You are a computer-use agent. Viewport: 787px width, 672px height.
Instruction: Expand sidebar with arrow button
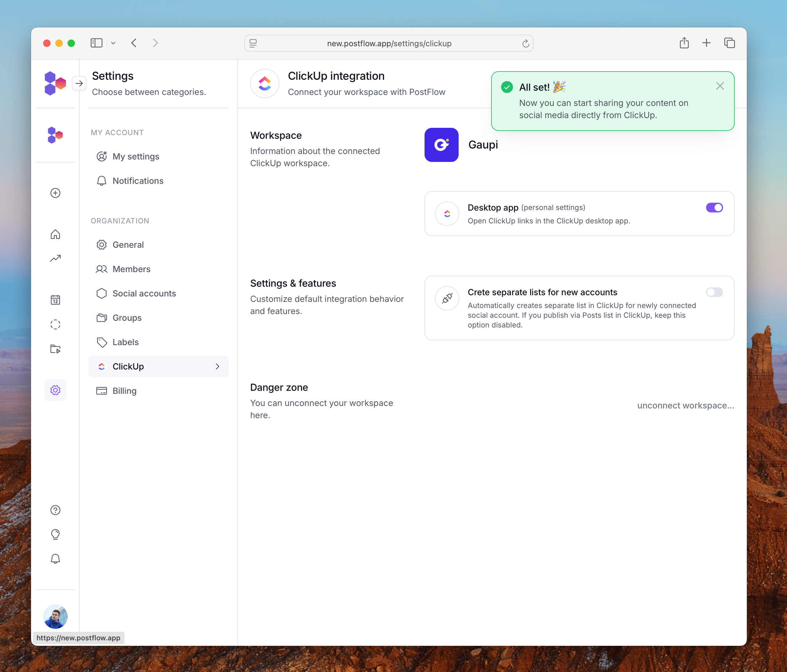[79, 83]
